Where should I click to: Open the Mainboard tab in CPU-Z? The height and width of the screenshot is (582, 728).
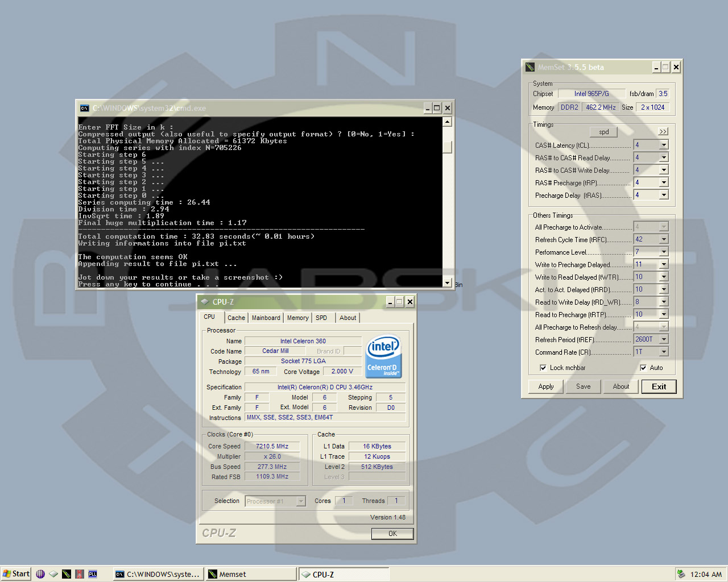tap(266, 318)
